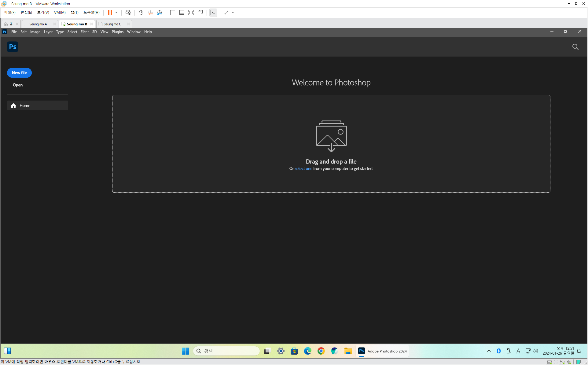
Task: Enter VMware full screen mode icon
Action: 191,13
